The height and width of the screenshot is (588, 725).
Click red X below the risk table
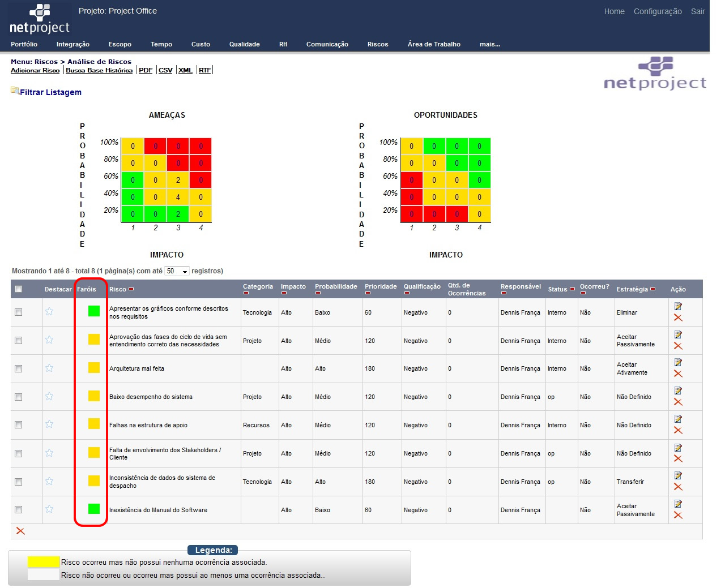click(x=20, y=531)
